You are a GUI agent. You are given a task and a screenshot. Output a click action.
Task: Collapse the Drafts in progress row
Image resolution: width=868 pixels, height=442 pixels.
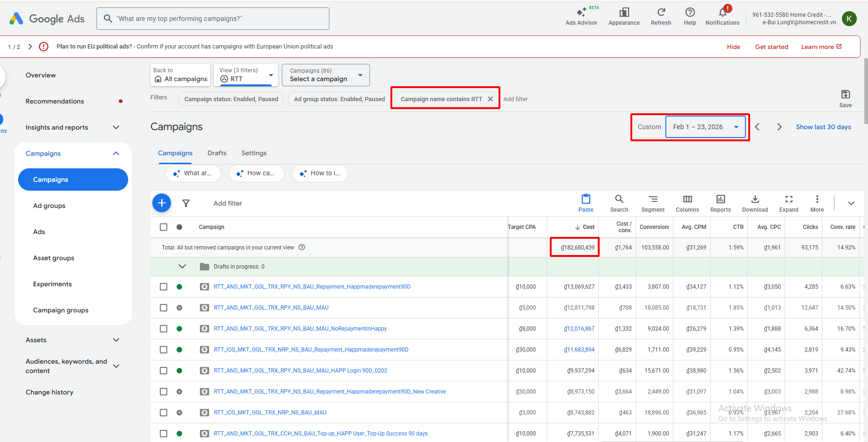pos(182,267)
